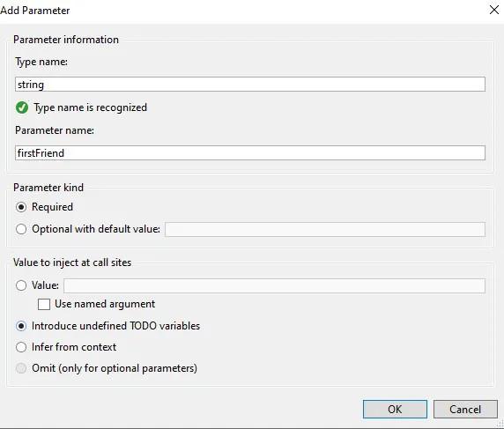Choose Optional with default value option
This screenshot has height=429, width=504.
click(x=21, y=229)
